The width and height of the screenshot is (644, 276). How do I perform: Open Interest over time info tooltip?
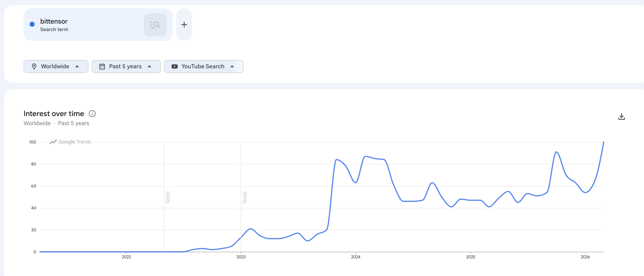point(92,114)
